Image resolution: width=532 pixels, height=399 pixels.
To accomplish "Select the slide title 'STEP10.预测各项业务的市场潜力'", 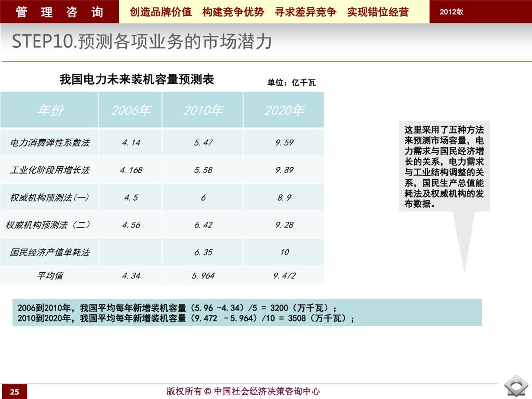I will pyautogui.click(x=142, y=42).
